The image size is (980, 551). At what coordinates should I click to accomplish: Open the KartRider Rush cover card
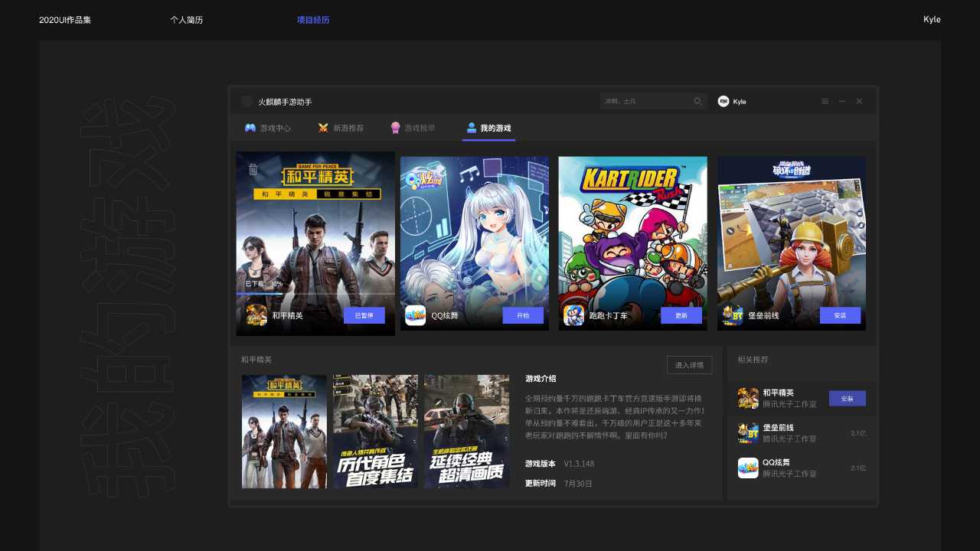point(633,243)
